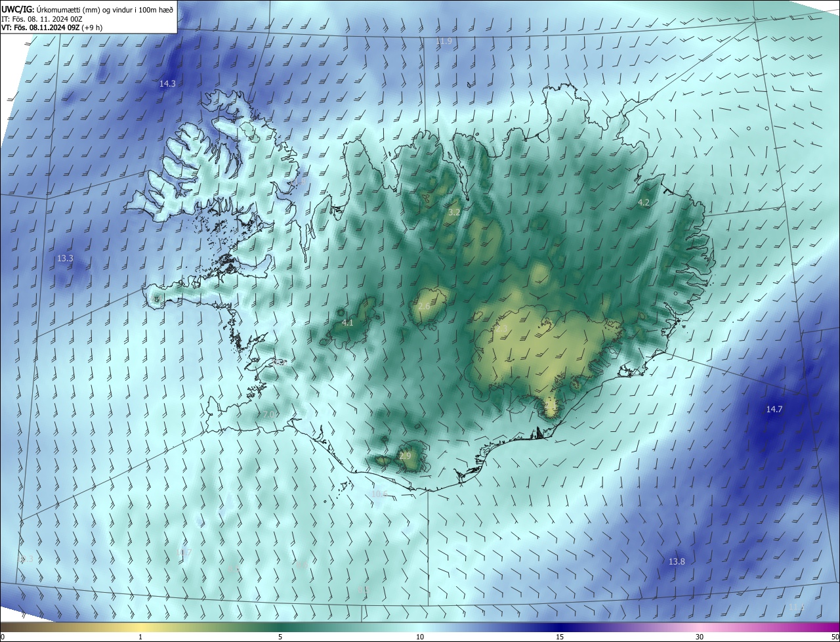This screenshot has width=840, height=642.
Task: Click the 3.2 value in north Iceland
Action: [x=454, y=212]
